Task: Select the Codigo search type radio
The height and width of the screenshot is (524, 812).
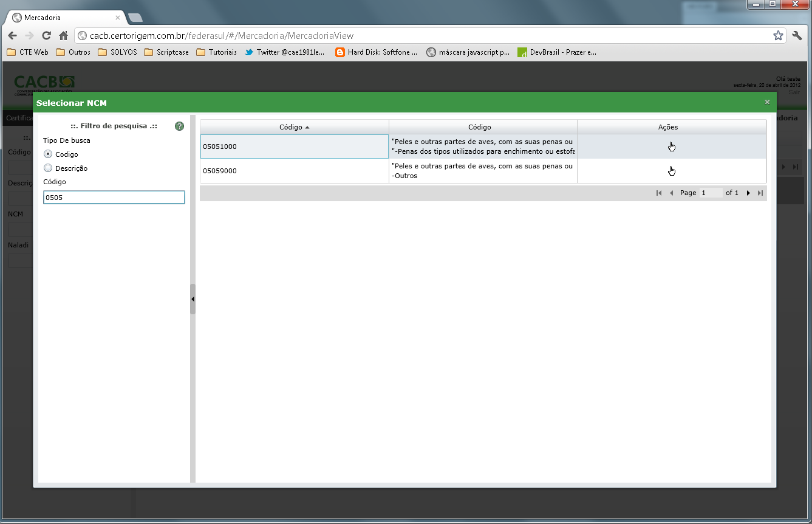Action: click(x=49, y=154)
